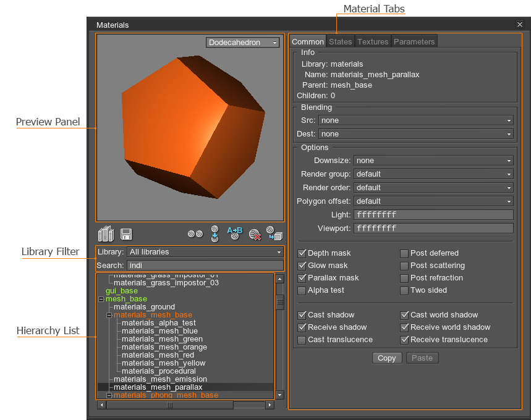The width and height of the screenshot is (531, 420).
Task: Click the remove material red-X icon
Action: pyautogui.click(x=255, y=235)
